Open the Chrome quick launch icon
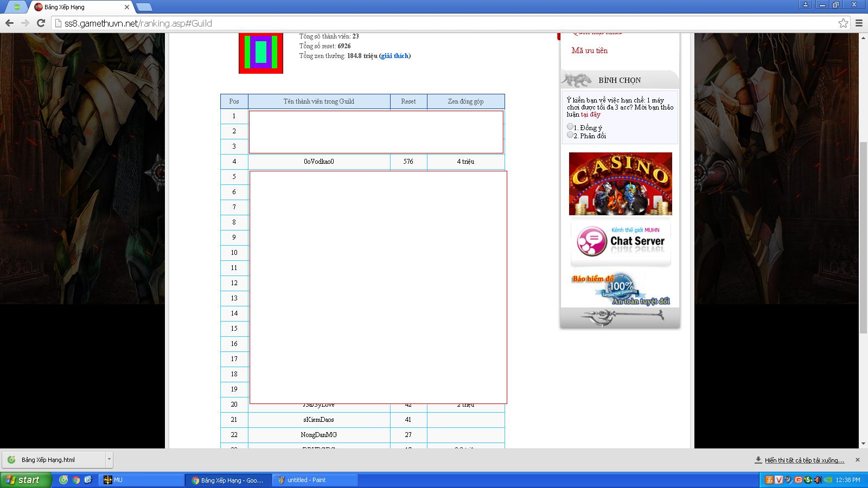The width and height of the screenshot is (868, 488). click(76, 480)
